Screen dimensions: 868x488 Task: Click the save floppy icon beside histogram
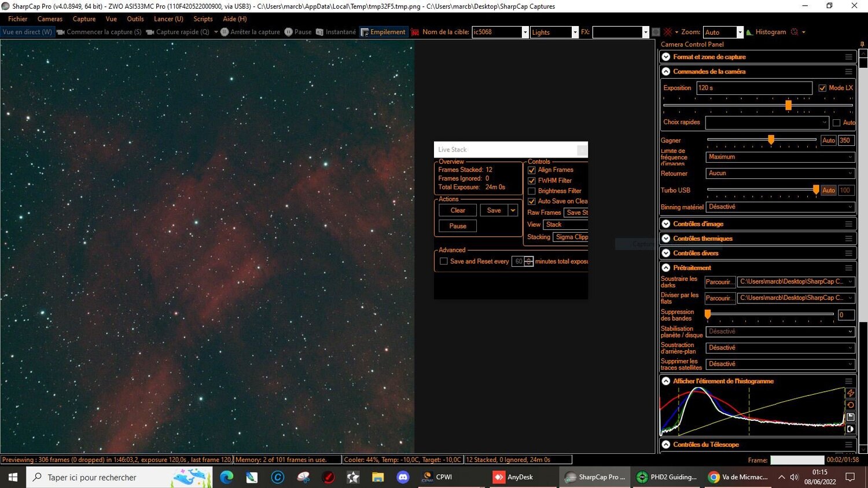click(851, 417)
